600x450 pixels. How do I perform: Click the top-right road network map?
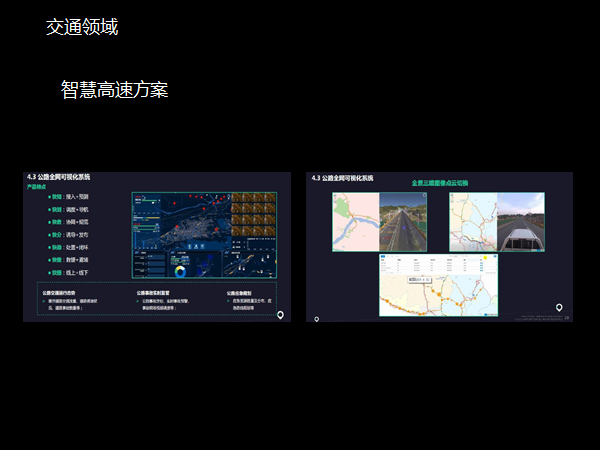tap(471, 219)
